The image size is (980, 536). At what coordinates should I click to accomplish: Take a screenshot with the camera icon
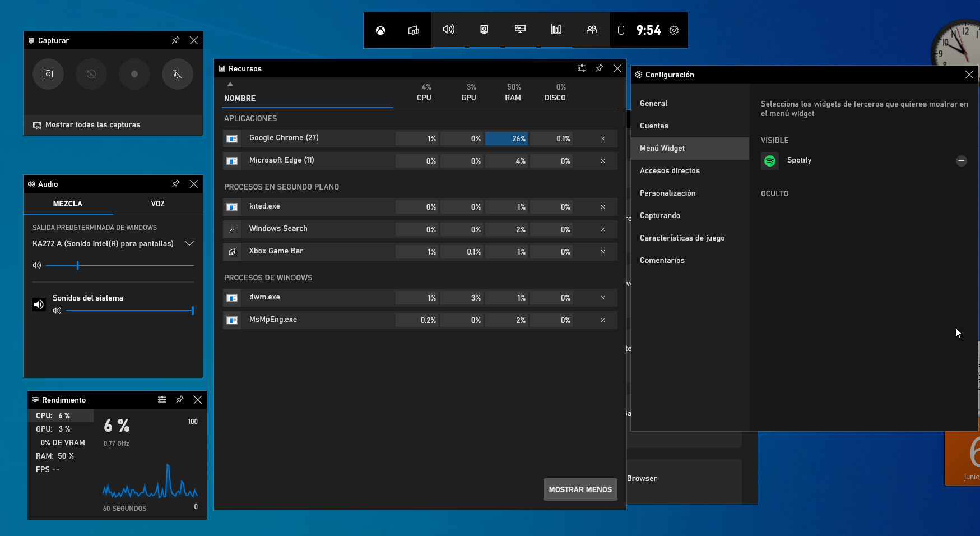48,74
